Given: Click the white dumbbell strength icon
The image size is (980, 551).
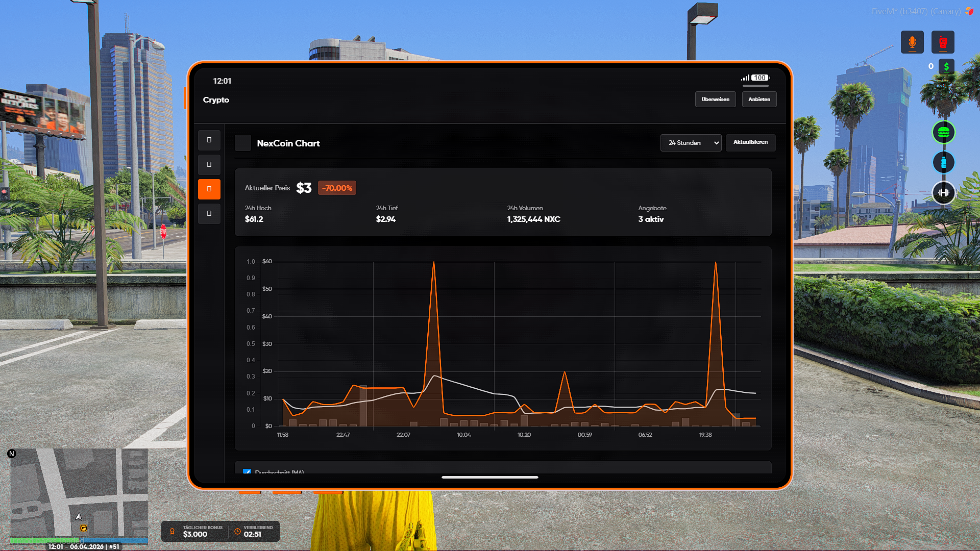Looking at the screenshot, I should point(943,192).
